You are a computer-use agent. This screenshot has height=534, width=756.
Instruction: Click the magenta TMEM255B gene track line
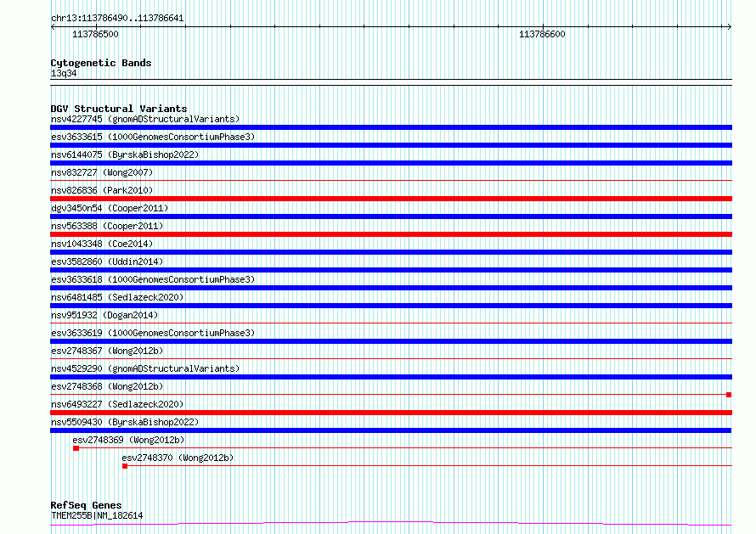[391, 523]
